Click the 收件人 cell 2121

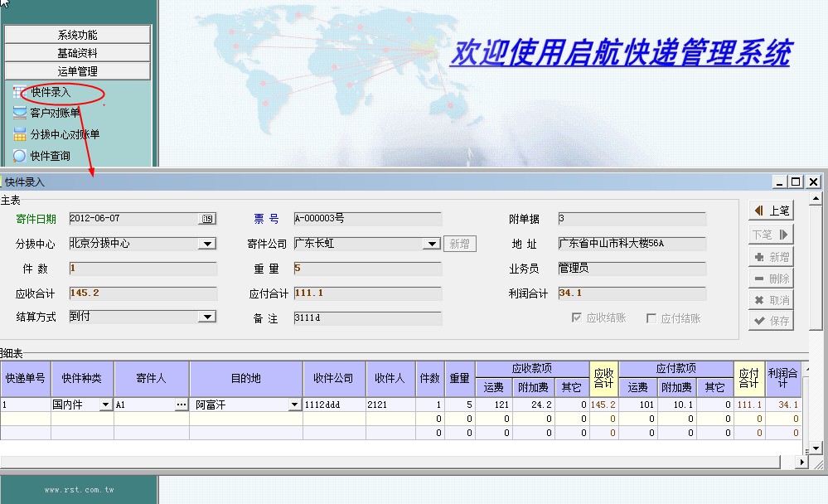point(390,405)
